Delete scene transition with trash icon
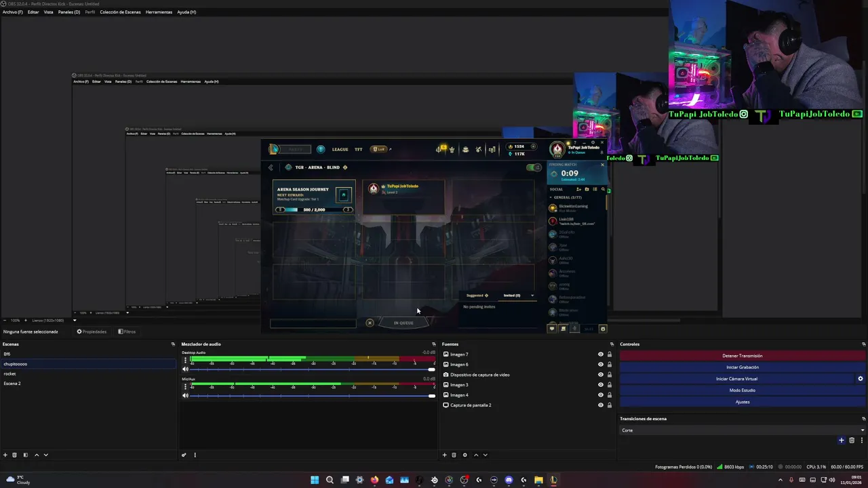The width and height of the screenshot is (868, 488). click(x=852, y=441)
